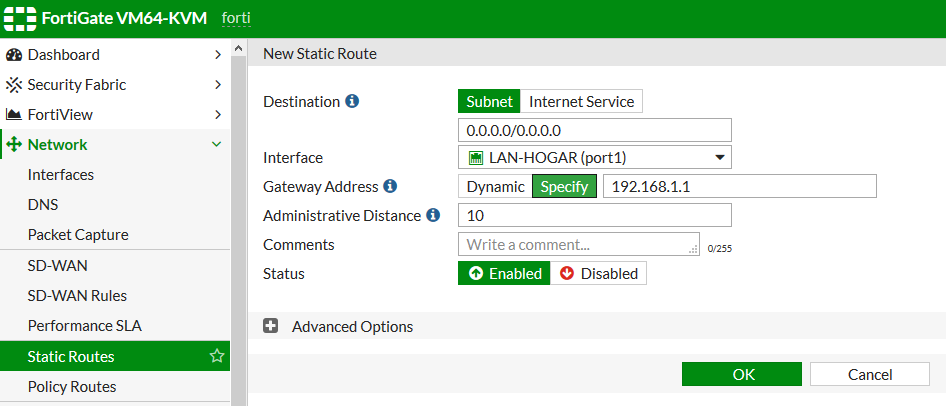The width and height of the screenshot is (946, 406).
Task: Go to SD-WAN Rules menu item
Action: [77, 296]
